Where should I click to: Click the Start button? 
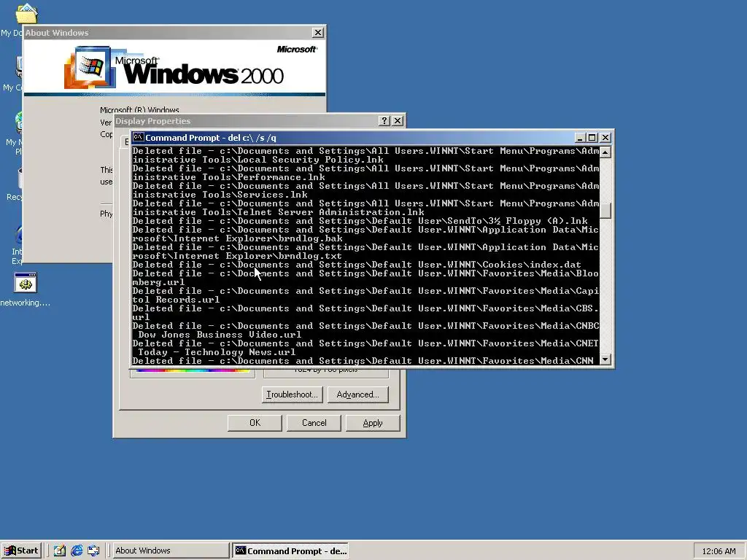coord(21,551)
